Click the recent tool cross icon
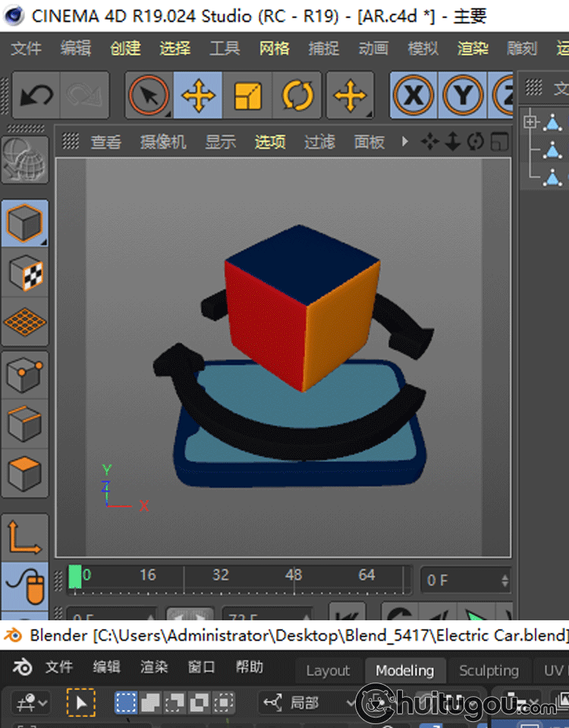 (351, 96)
